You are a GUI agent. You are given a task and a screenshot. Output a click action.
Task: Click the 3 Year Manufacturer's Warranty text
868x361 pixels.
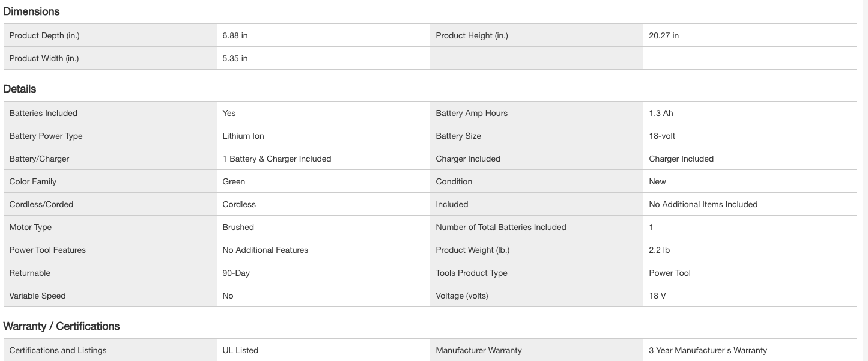[x=708, y=350]
